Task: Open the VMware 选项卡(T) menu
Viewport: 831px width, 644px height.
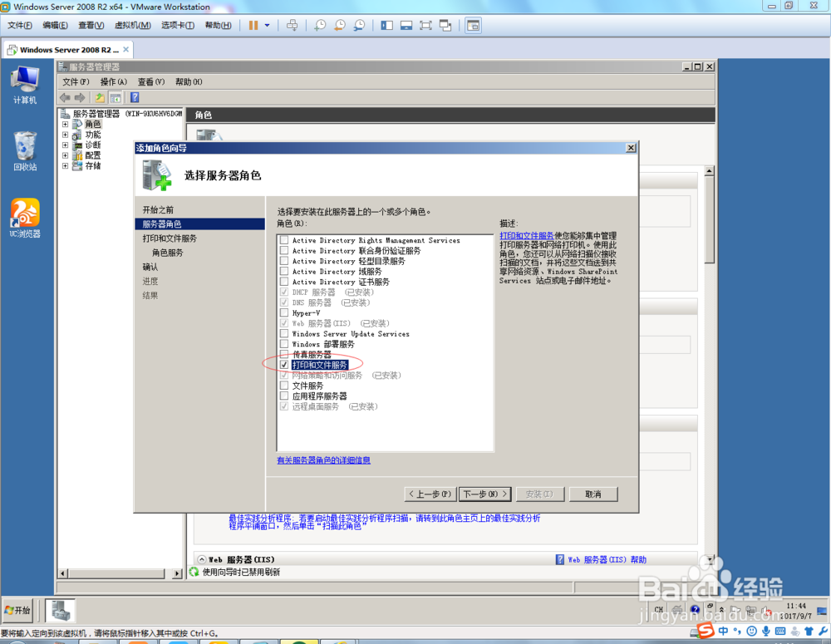Action: pos(178,26)
